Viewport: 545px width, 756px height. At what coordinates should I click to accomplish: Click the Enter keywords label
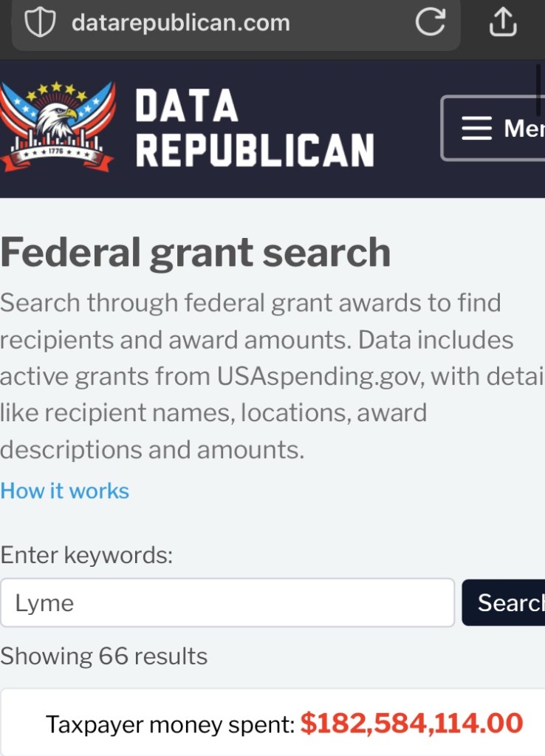[x=86, y=554]
